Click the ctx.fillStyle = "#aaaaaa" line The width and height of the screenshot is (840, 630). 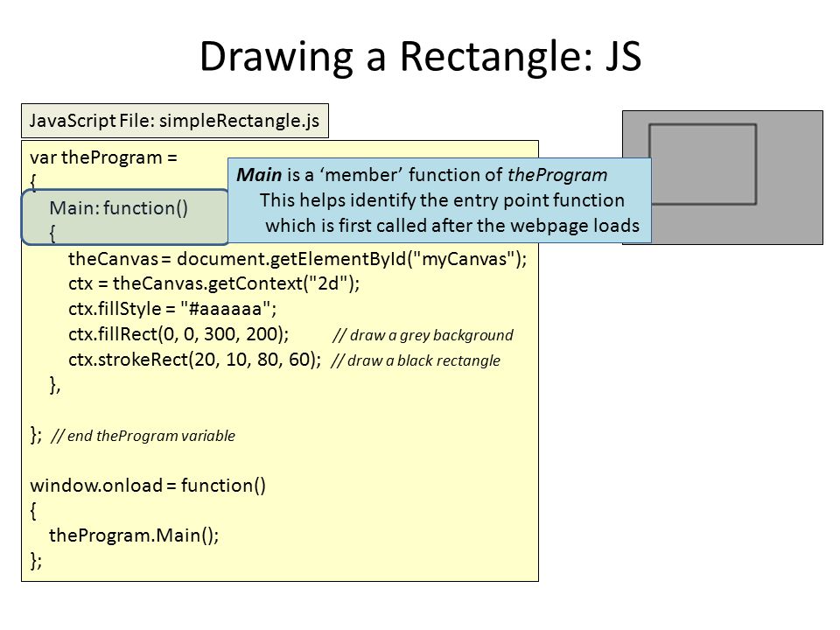coord(172,309)
